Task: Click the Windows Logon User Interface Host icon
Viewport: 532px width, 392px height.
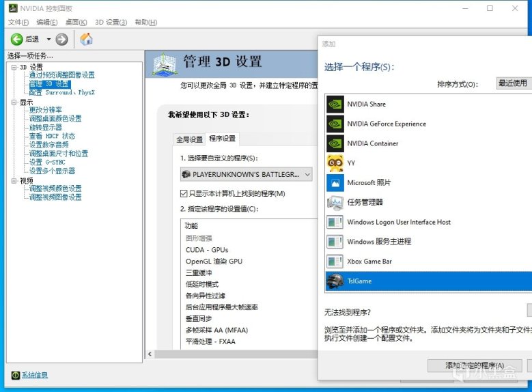Action: pos(335,223)
